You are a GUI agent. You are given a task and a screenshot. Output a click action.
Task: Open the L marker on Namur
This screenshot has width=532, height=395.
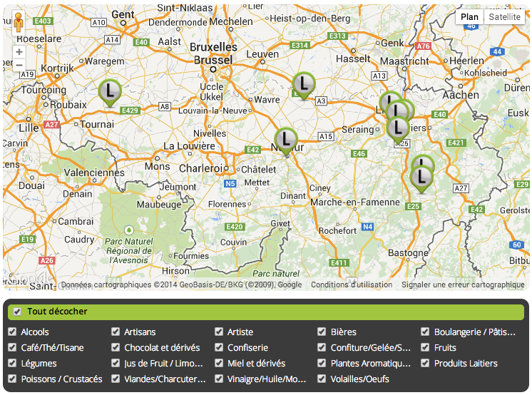[286, 141]
